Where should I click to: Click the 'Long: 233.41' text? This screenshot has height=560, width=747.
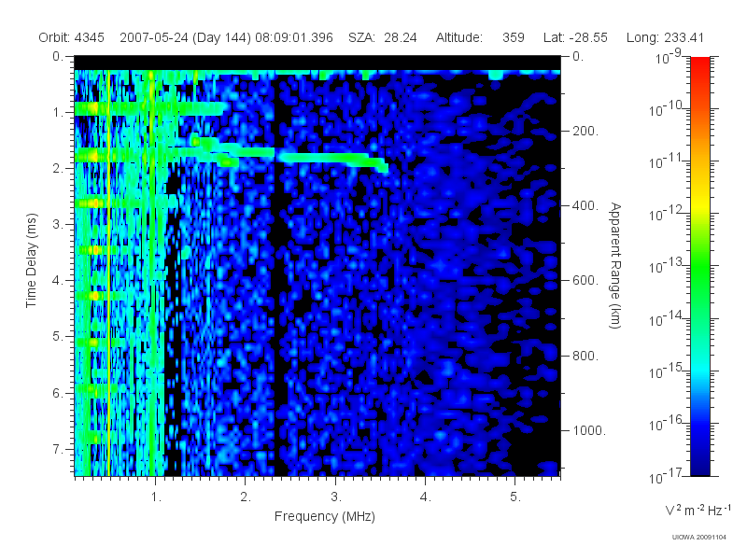(665, 37)
